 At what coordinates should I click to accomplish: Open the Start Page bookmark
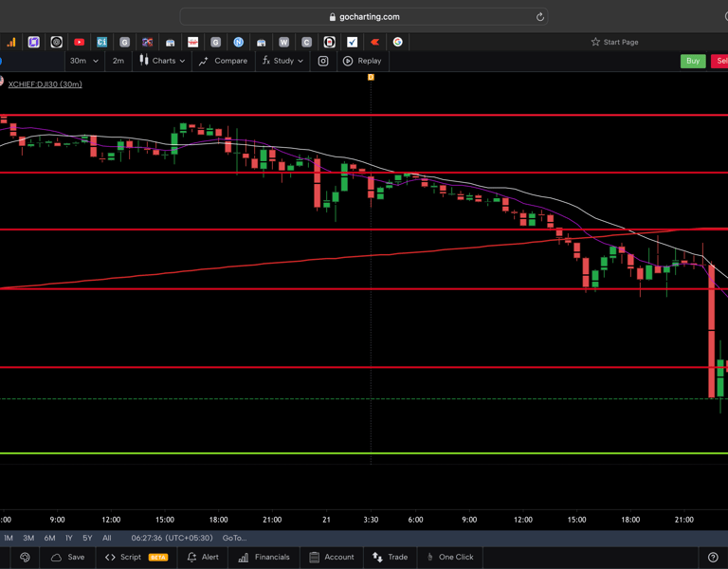(614, 42)
